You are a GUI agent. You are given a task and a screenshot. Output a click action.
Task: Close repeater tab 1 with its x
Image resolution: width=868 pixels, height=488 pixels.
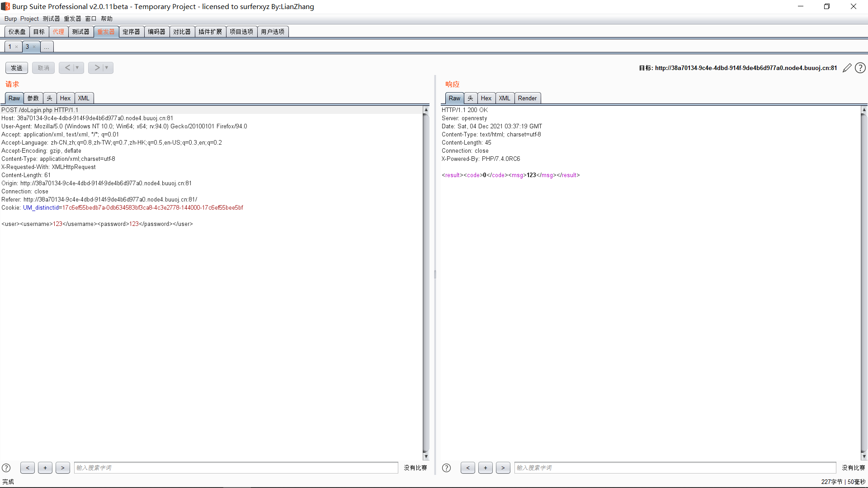tap(17, 47)
